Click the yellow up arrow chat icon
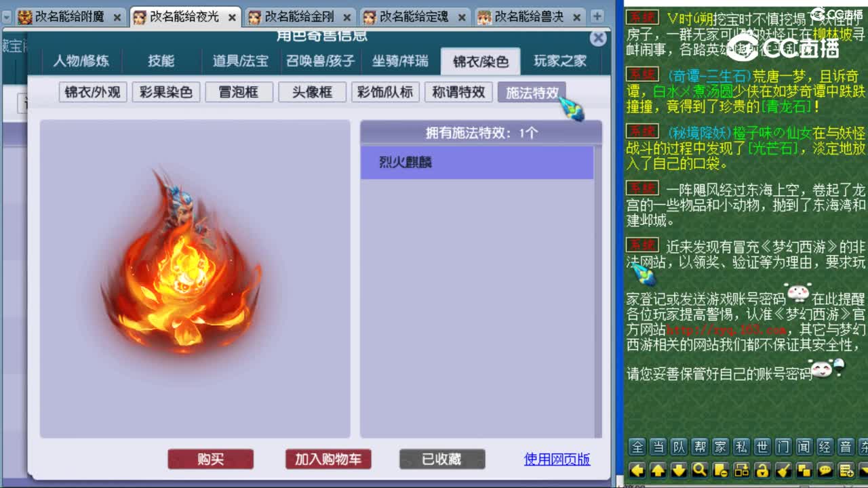Viewport: 868px width, 488px height. coord(658,470)
